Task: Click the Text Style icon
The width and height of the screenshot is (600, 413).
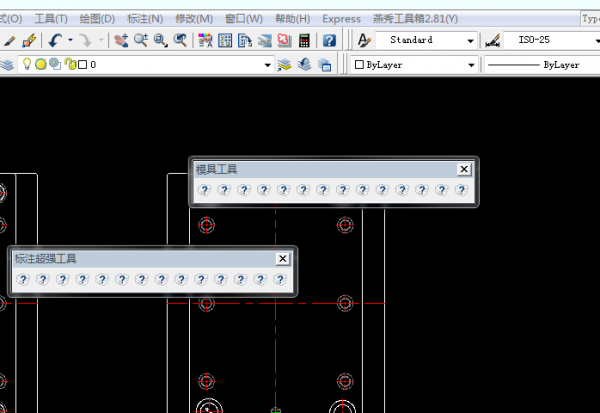Action: 364,40
